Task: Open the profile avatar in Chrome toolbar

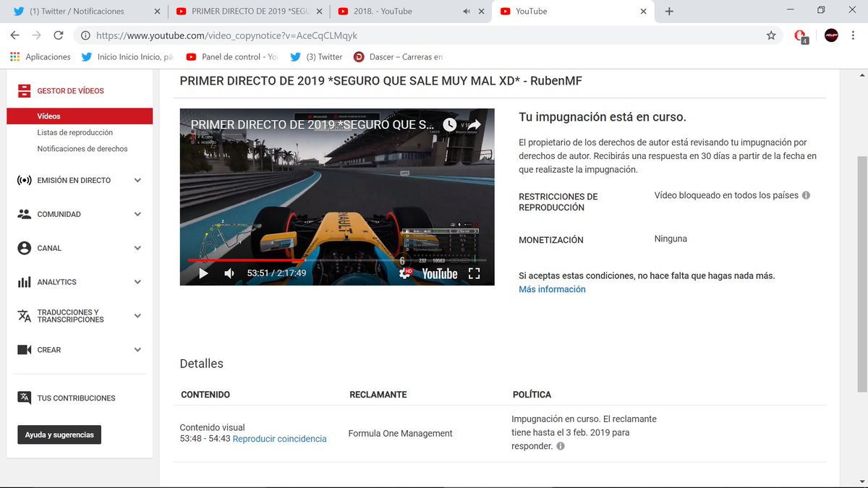Action: [831, 35]
